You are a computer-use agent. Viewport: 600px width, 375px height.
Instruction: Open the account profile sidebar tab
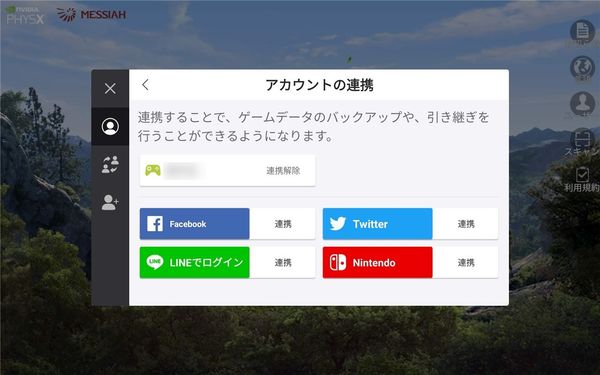coord(110,127)
